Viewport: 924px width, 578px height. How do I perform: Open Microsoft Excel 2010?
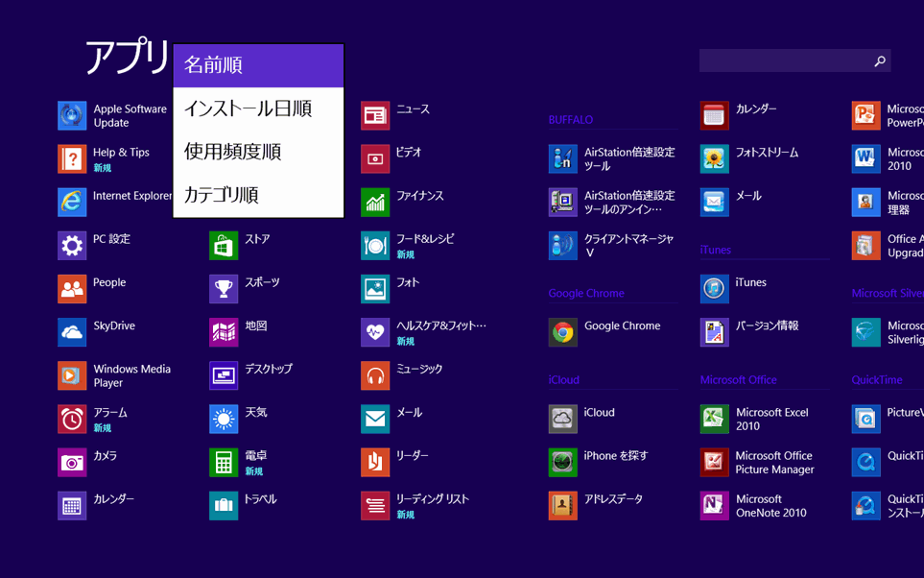coord(768,419)
